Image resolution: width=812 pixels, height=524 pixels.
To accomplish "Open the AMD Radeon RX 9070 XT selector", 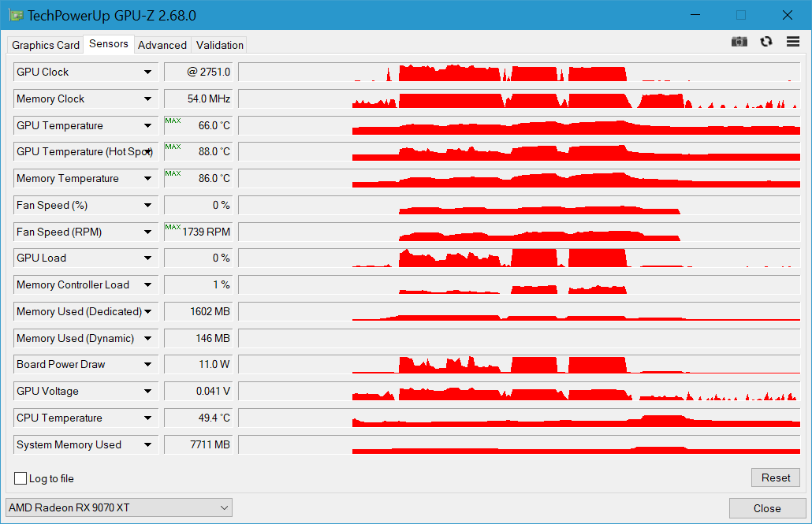I will click(118, 507).
